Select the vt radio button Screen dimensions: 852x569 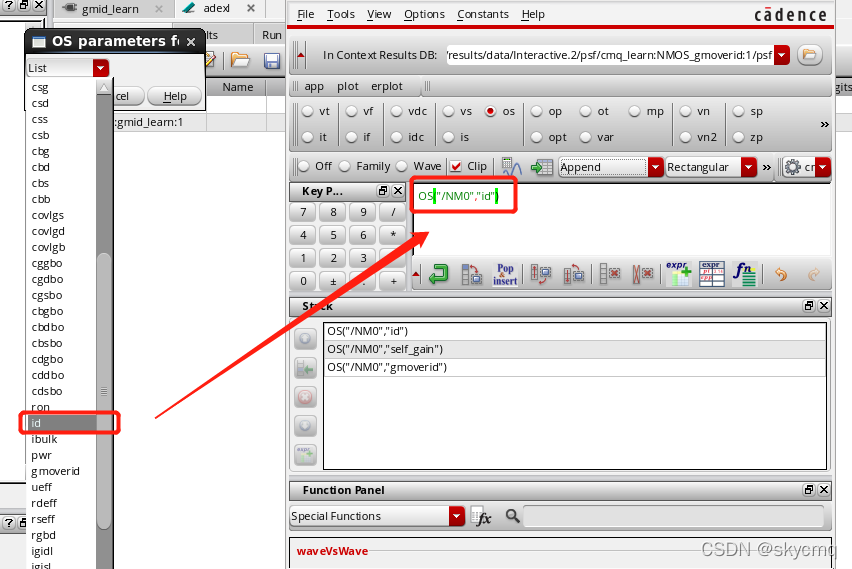[x=308, y=111]
